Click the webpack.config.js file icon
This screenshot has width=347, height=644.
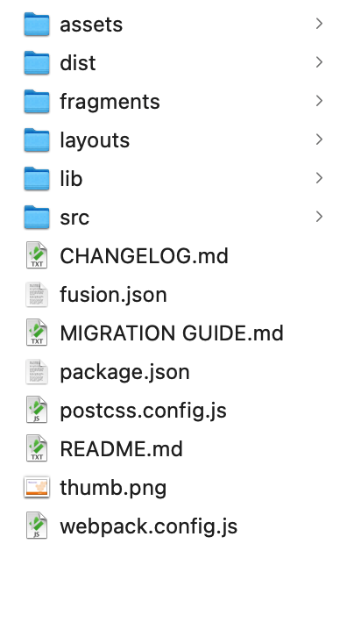pos(37,526)
